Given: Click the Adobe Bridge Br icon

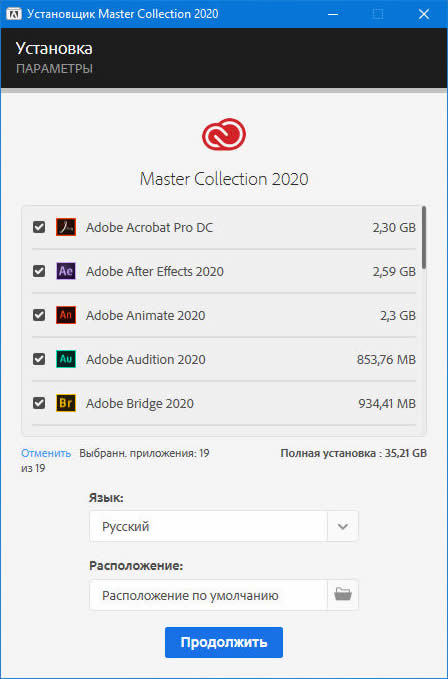Looking at the screenshot, I should (66, 403).
